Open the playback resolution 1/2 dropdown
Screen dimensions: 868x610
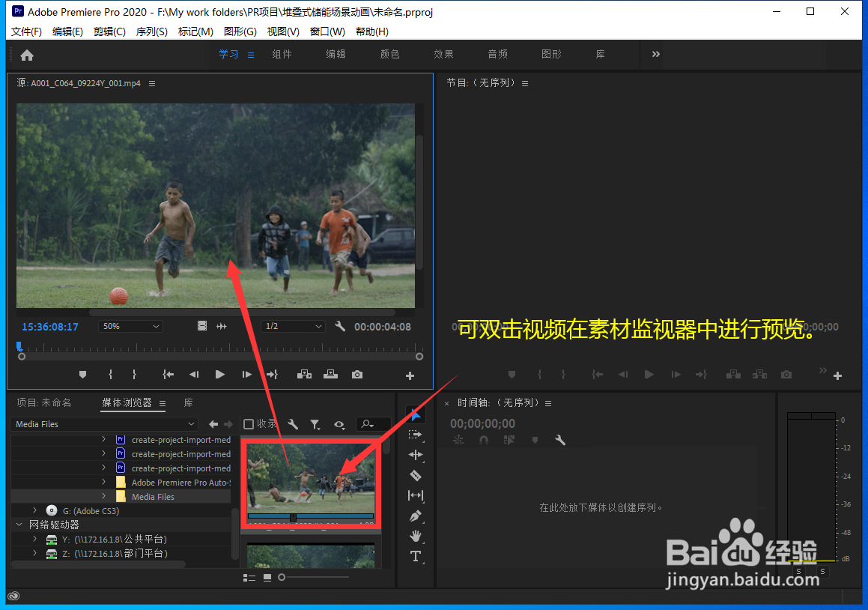pyautogui.click(x=292, y=325)
